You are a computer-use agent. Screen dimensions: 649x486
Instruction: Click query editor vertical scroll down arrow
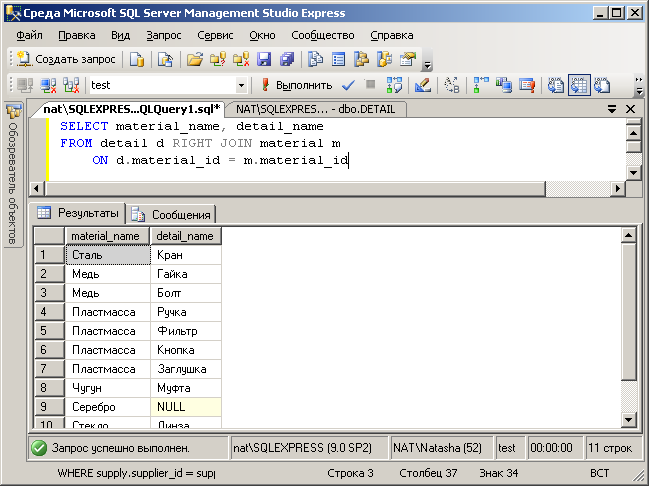point(634,173)
